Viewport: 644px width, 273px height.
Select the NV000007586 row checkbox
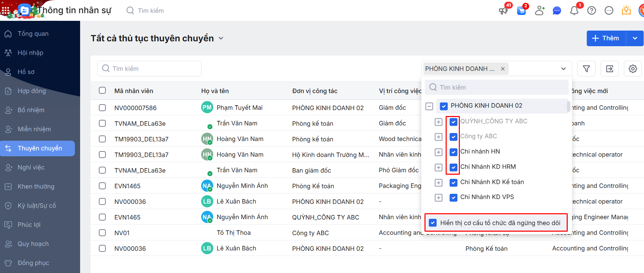point(102,108)
